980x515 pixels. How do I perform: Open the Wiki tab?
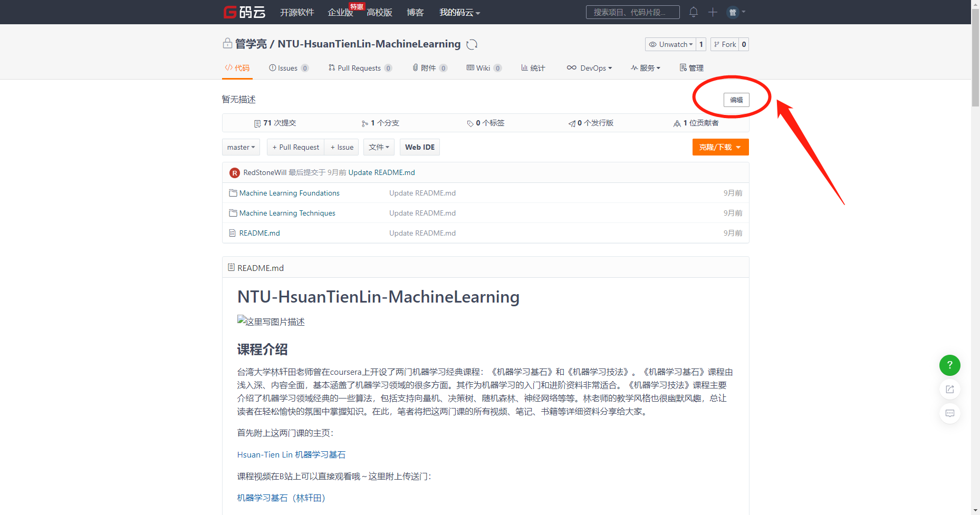tap(484, 68)
